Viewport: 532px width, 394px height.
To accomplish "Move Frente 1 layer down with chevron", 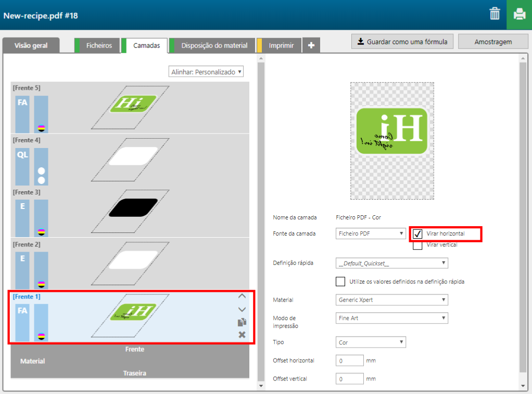I will 242,309.
